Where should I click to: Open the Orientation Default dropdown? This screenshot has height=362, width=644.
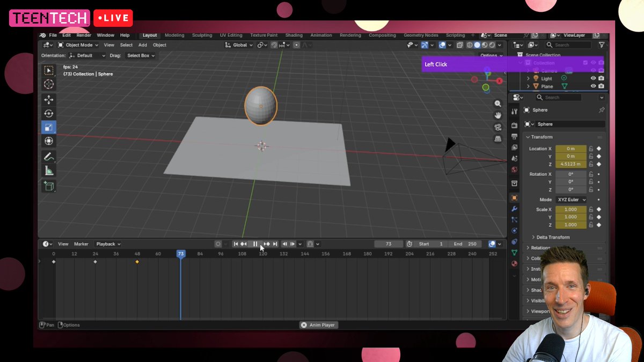tap(87, 55)
